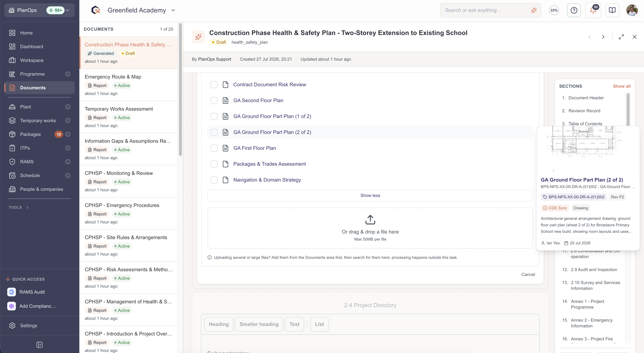Jump to Revision Record section

click(584, 111)
